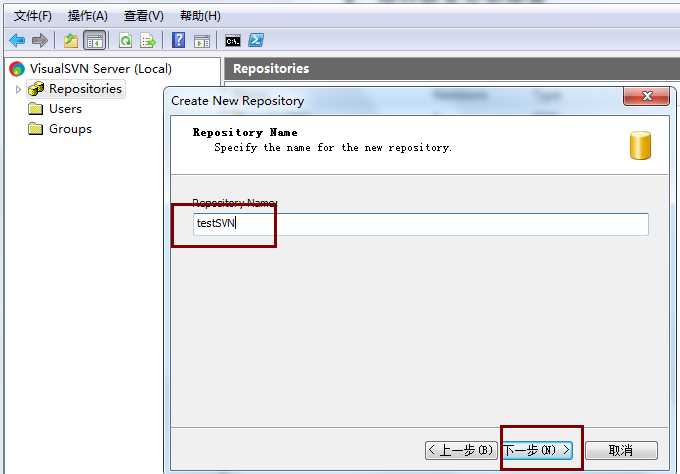Open the 帮助(H) menu
The width and height of the screenshot is (680, 474).
click(200, 16)
